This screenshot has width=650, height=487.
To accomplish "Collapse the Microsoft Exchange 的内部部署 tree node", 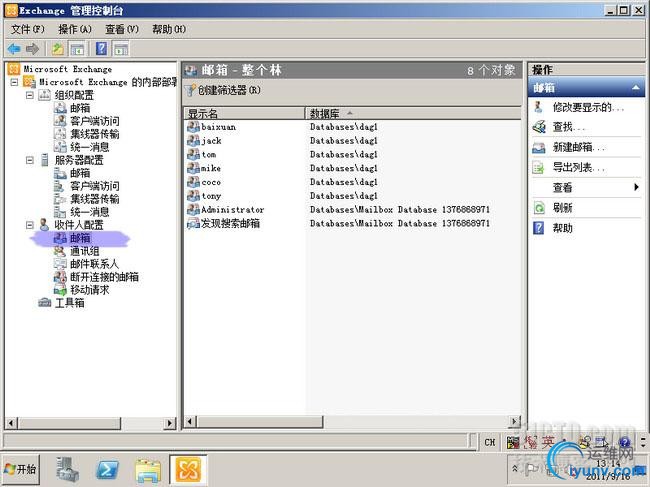I will (x=14, y=82).
